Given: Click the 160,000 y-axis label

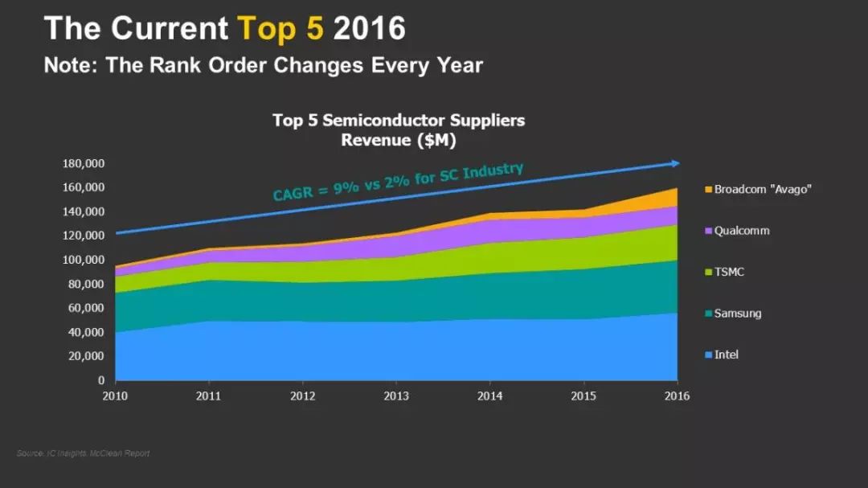Looking at the screenshot, I should 84,187.
